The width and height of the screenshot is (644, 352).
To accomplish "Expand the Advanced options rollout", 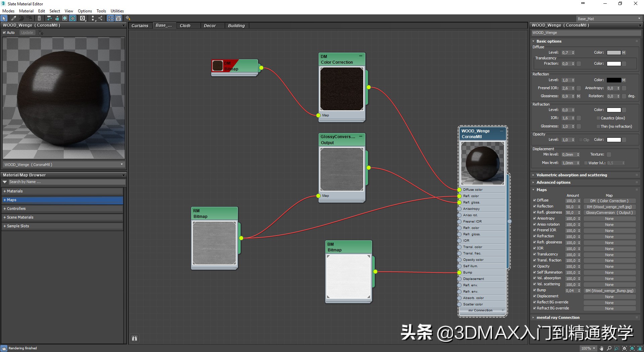I will click(x=553, y=182).
